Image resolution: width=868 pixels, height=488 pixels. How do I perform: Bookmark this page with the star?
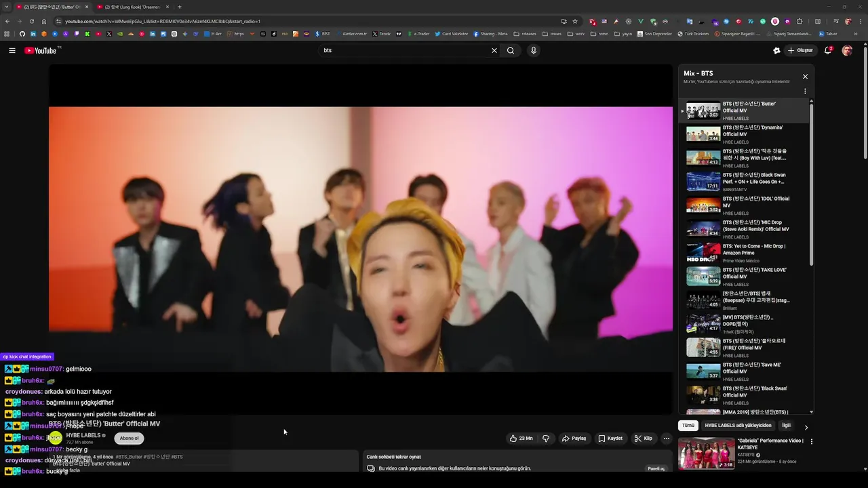point(575,21)
